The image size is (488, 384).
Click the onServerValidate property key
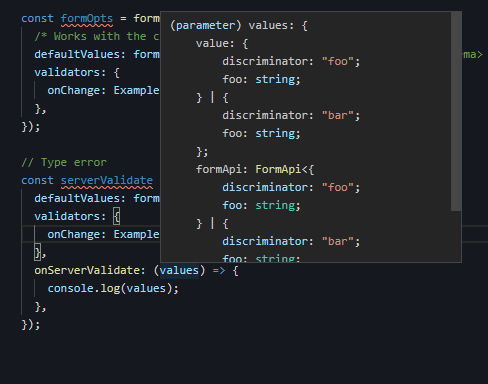click(x=87, y=270)
